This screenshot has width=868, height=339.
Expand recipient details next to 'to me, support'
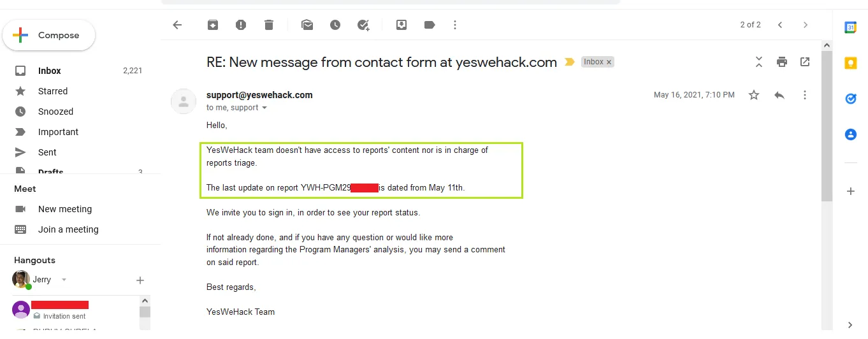(264, 108)
